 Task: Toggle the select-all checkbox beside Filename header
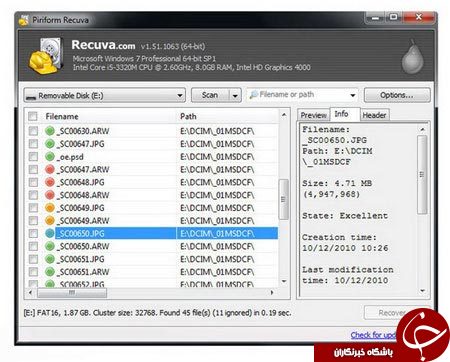(33, 116)
